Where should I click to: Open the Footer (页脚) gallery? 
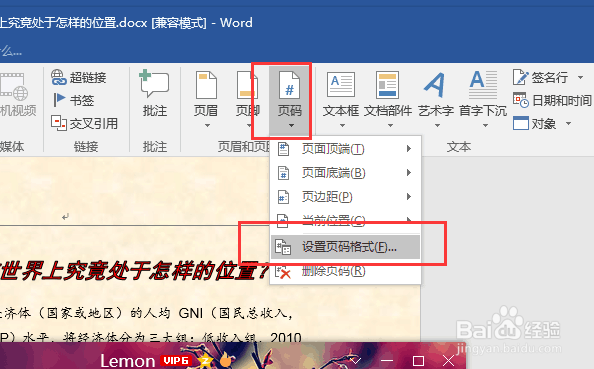pyautogui.click(x=247, y=99)
